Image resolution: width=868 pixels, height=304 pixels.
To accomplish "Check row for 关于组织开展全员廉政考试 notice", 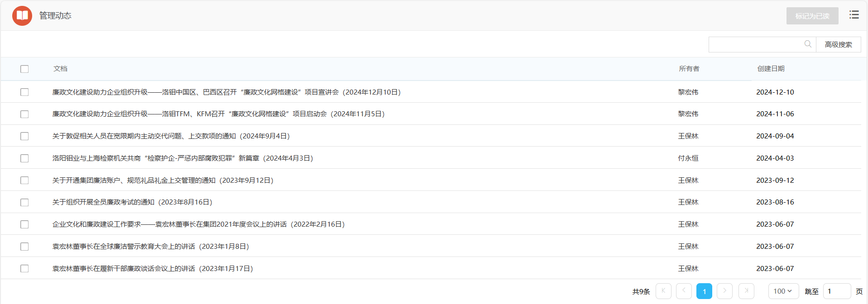I will pos(24,202).
